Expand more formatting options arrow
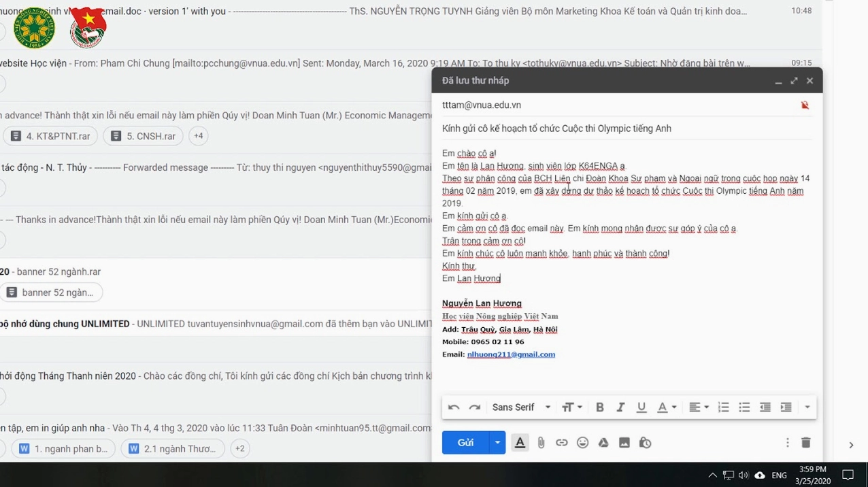Image resolution: width=868 pixels, height=487 pixels. click(x=807, y=407)
